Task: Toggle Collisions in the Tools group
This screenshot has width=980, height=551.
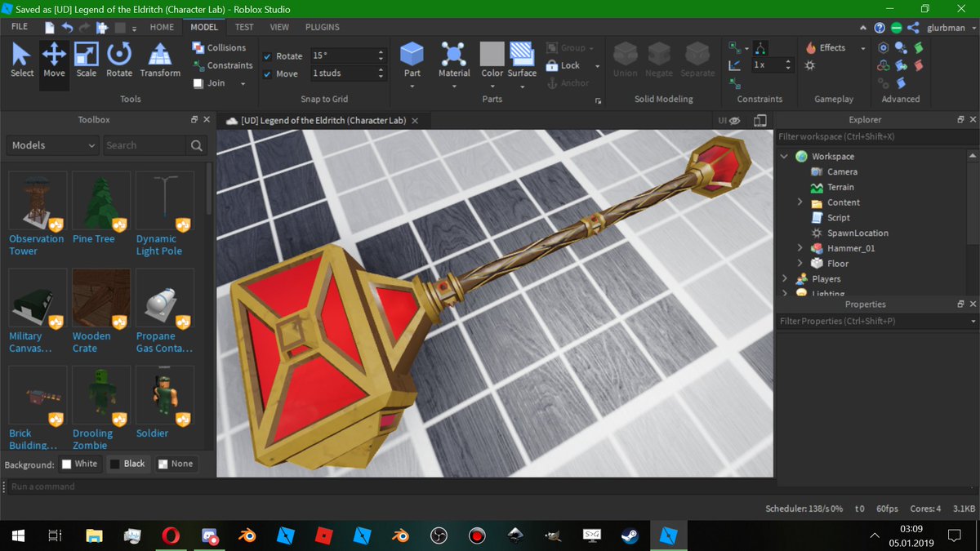Action: pyautogui.click(x=219, y=48)
